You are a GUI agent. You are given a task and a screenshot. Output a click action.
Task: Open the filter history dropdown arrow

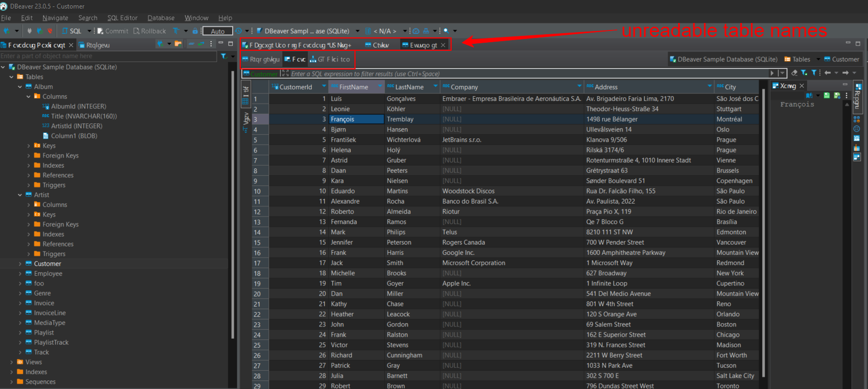782,73
